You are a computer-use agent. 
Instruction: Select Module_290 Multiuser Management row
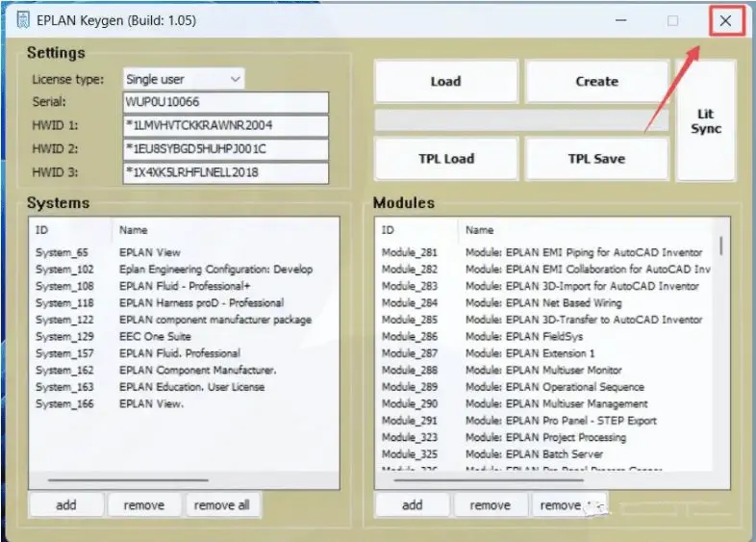pos(544,404)
